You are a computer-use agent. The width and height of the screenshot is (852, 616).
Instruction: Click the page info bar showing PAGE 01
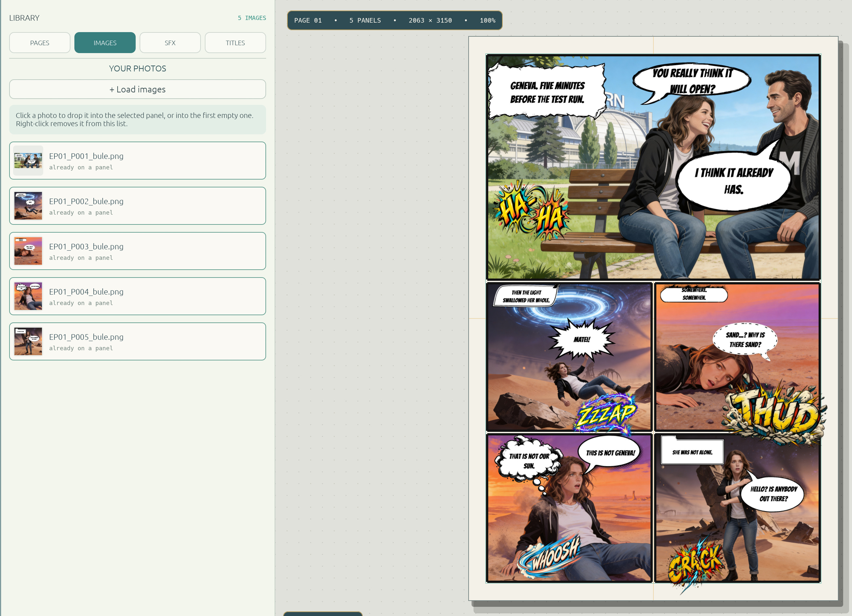pyautogui.click(x=395, y=20)
